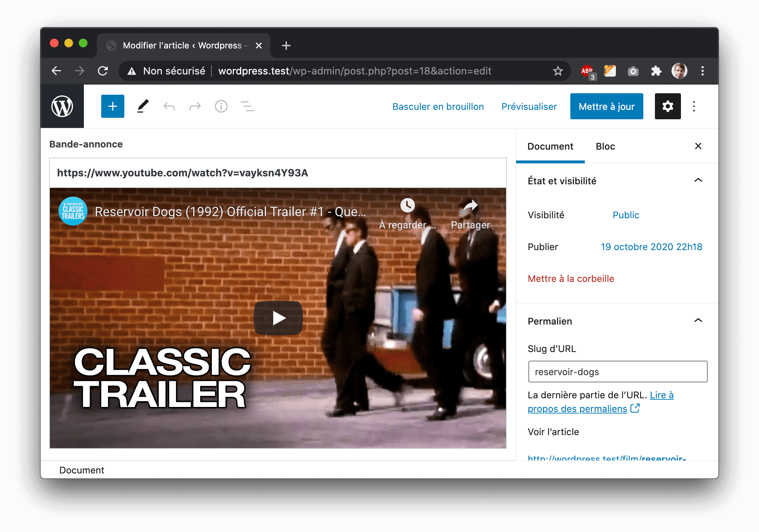Click the undo arrow in editor toolbar
This screenshot has height=532, width=759.
[169, 106]
